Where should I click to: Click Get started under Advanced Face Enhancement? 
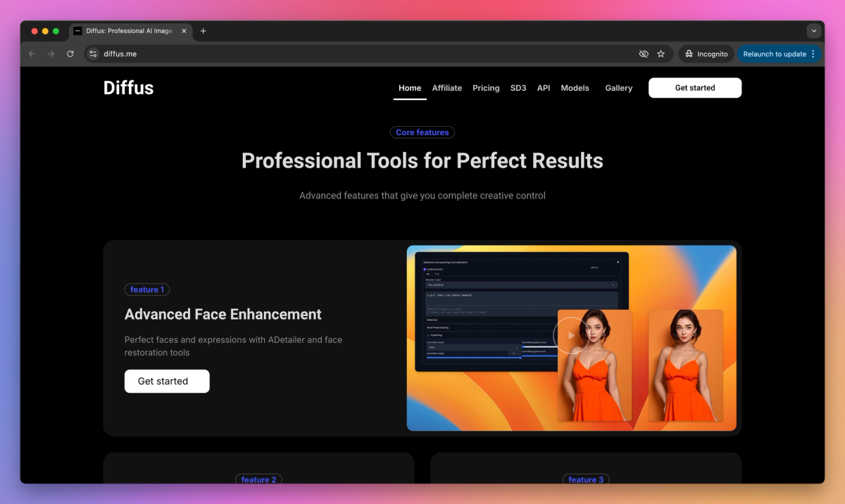(x=167, y=381)
